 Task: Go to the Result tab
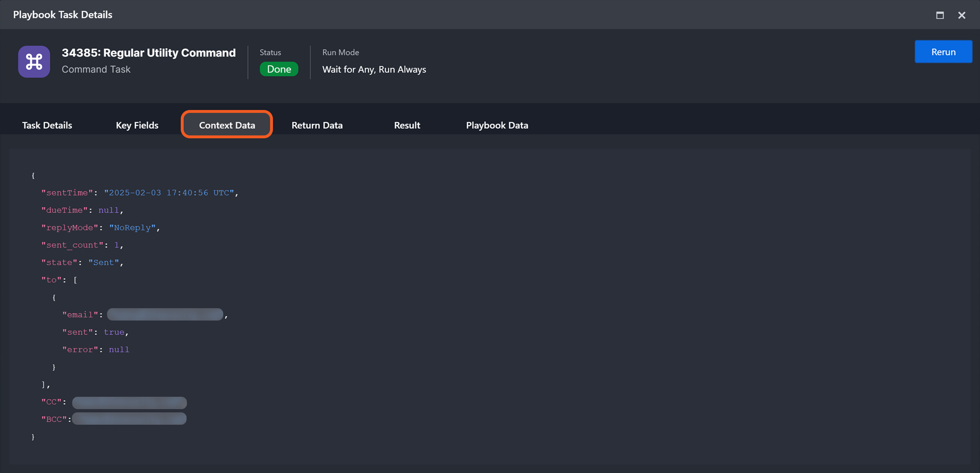[407, 125]
